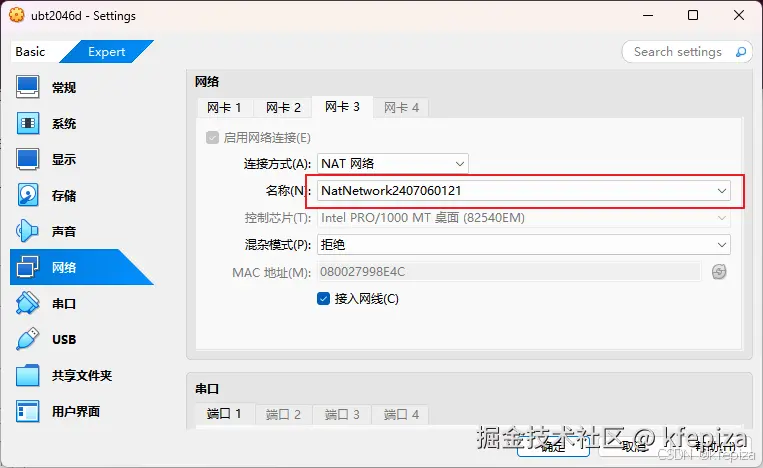Image resolution: width=763 pixels, height=468 pixels.
Task: Click in the Search settings field
Action: 687,52
